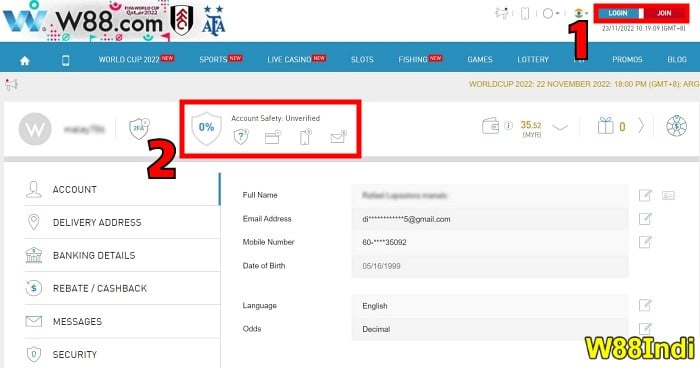Expand the 35.52 MYR balance chevron

(560, 128)
